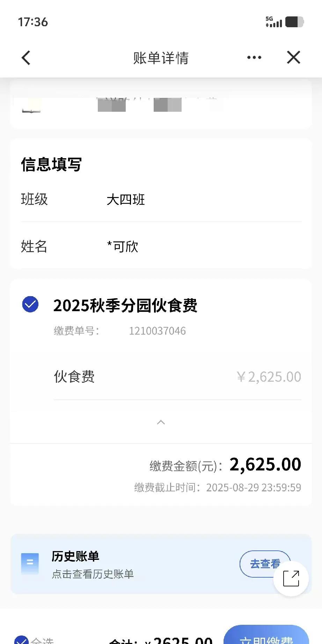Tap the 点击查看历史账单 text
Screen dimensions: 322x644
(x=93, y=574)
